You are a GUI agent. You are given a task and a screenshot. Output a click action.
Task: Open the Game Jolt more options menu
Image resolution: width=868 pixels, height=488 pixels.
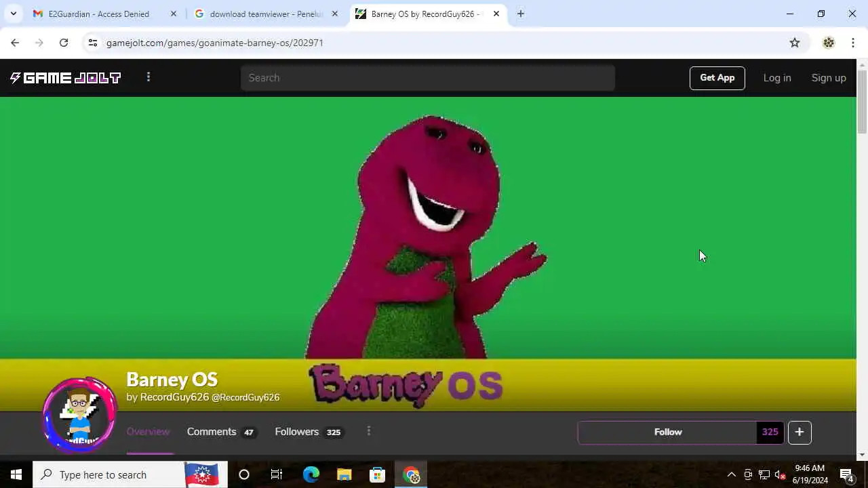tap(149, 77)
